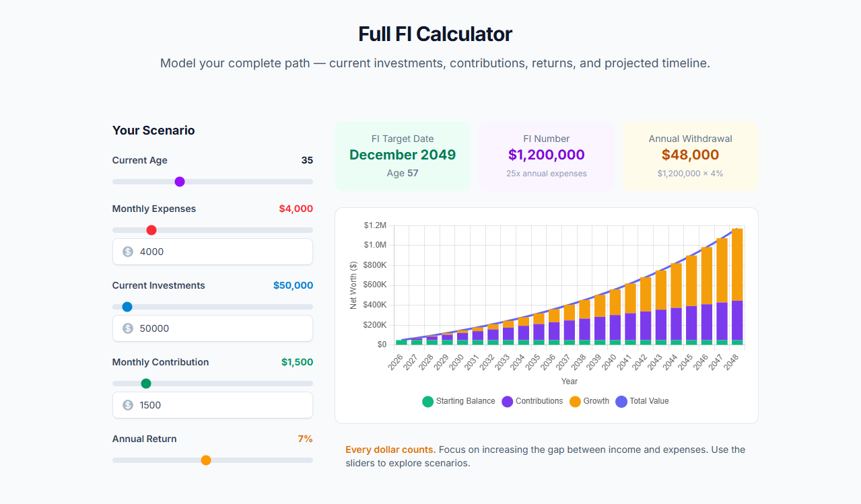Click the Your Scenario heading
The image size is (861, 504).
pos(153,131)
